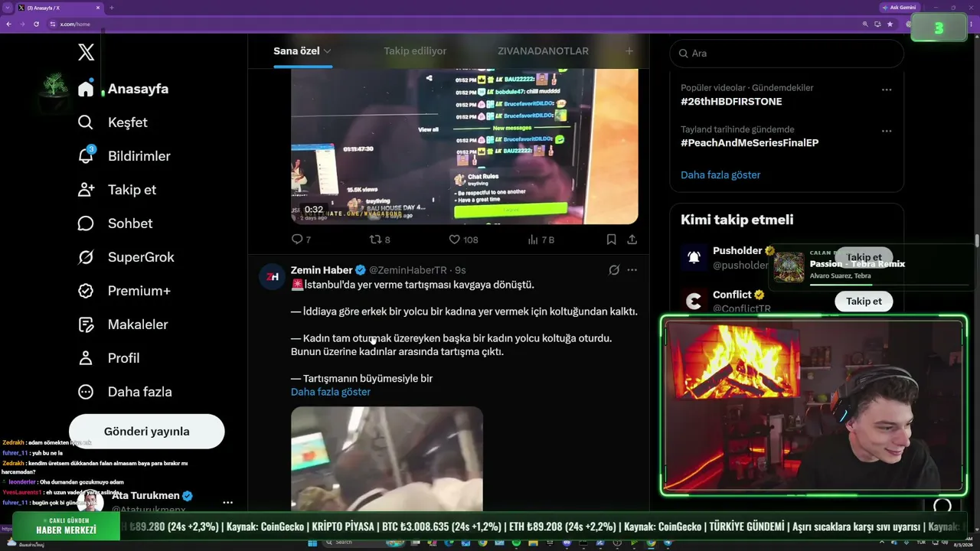The height and width of the screenshot is (551, 980).
Task: Open #26thHBDFIRSTONE trend
Action: (x=731, y=101)
